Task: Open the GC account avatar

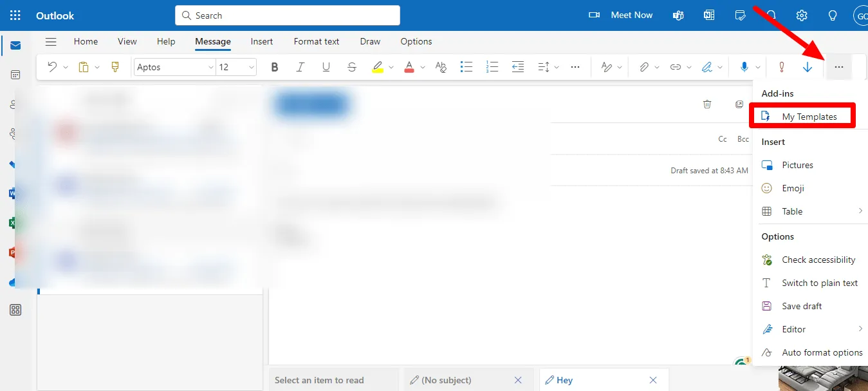Action: pyautogui.click(x=861, y=15)
